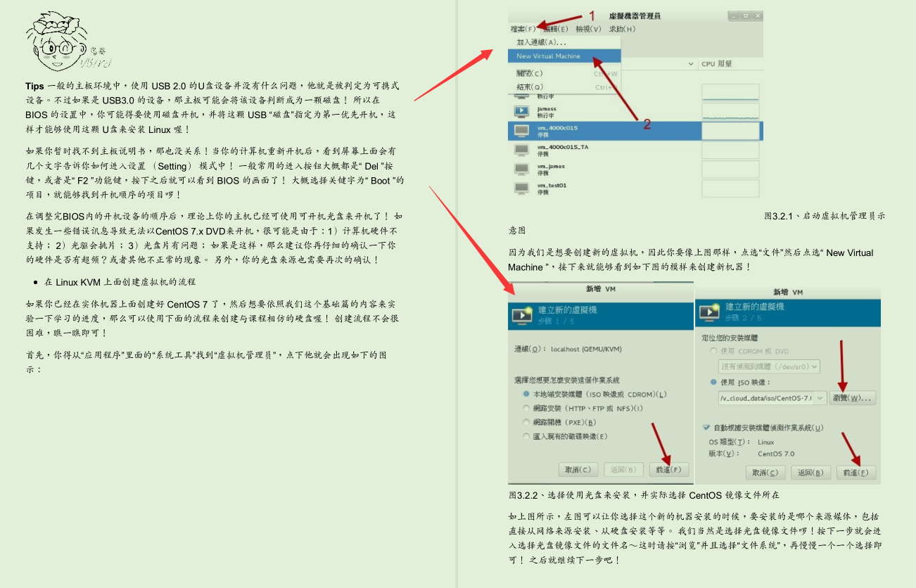
Task: Click the 瀏覽(W)... browse button
Action: click(853, 398)
